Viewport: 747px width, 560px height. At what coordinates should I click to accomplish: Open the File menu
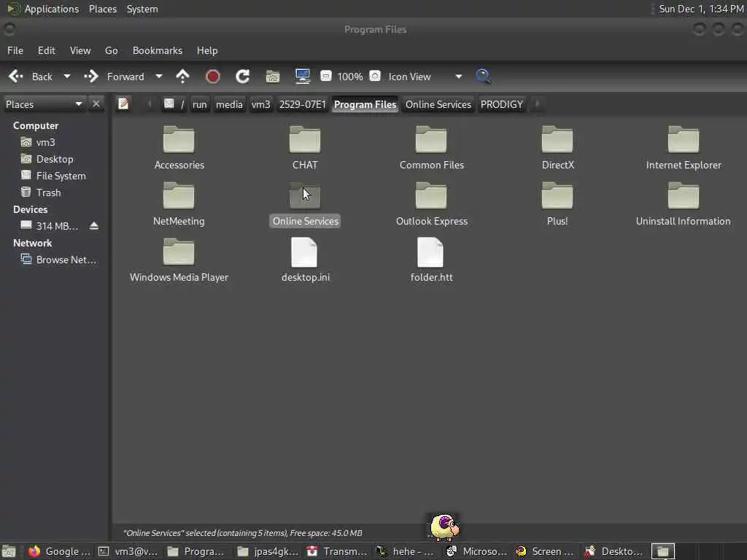[15, 50]
